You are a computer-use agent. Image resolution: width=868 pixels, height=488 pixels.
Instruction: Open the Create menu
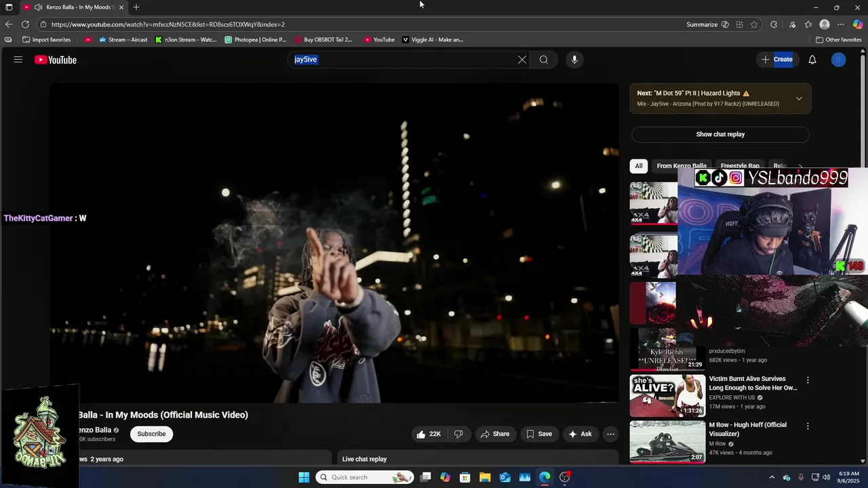coord(777,60)
